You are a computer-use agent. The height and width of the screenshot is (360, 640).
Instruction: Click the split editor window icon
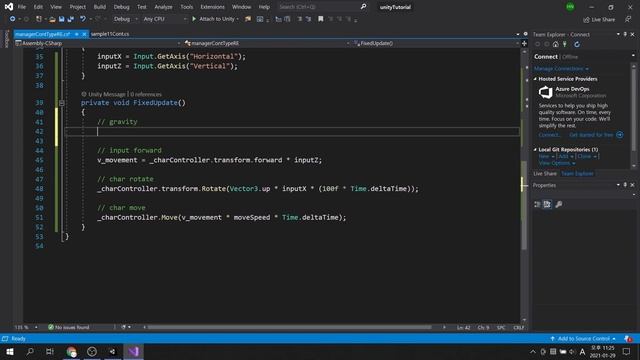coord(524,43)
